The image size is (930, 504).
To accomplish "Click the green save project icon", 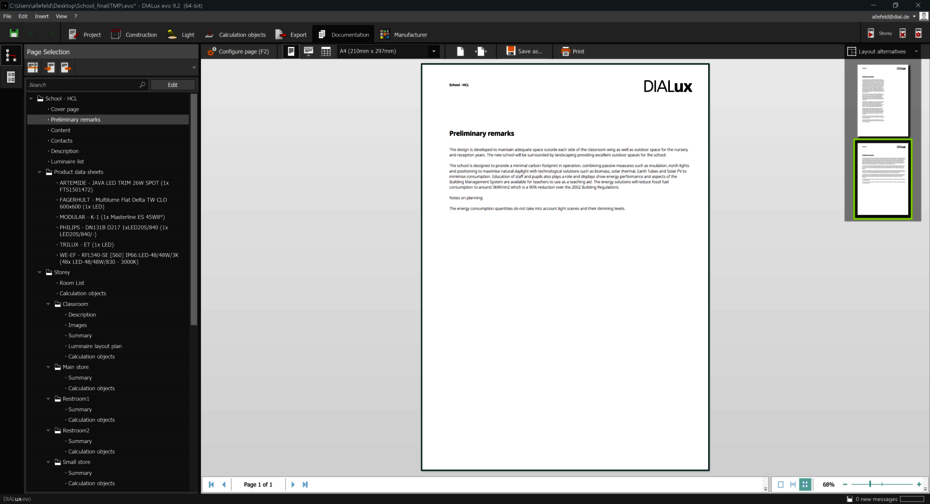I will click(13, 34).
